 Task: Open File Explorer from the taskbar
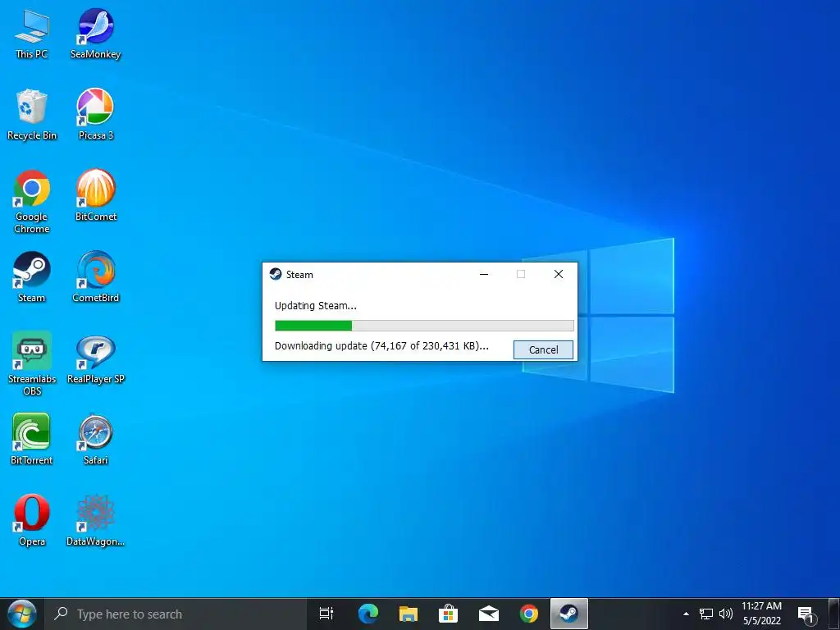(409, 614)
